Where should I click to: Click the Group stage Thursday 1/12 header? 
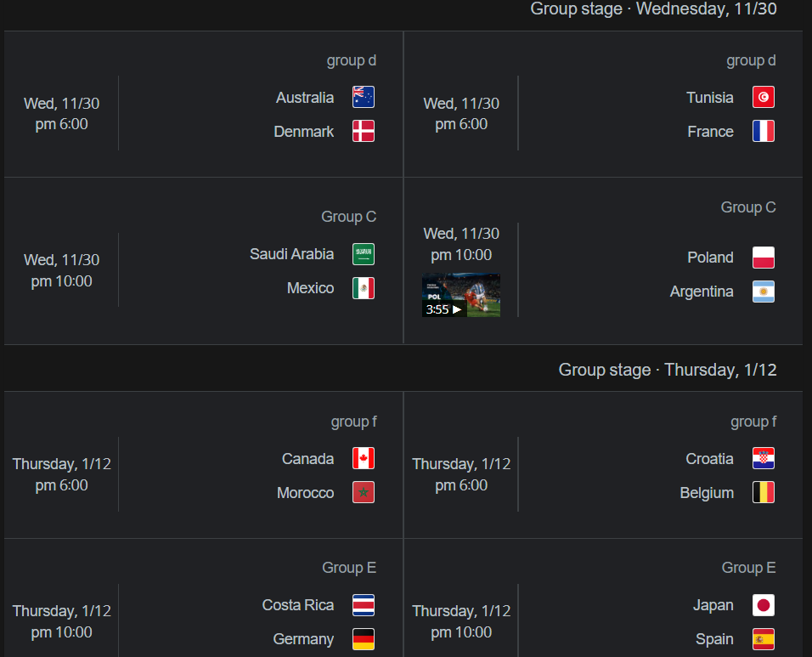(x=667, y=370)
